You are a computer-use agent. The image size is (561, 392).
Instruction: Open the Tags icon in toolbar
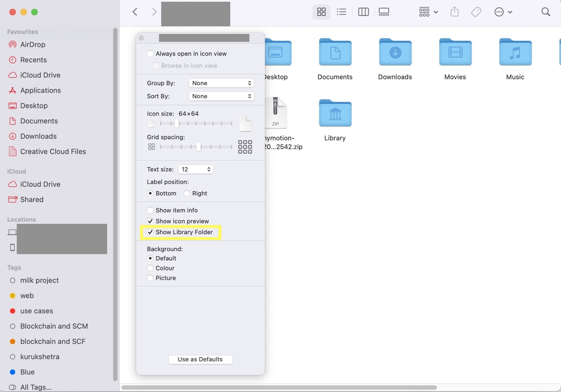(476, 12)
